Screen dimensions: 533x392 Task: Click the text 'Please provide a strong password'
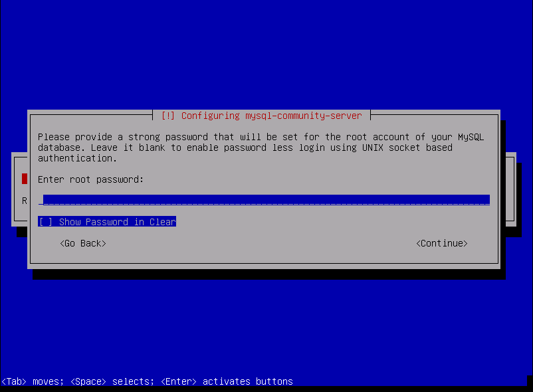(123, 137)
